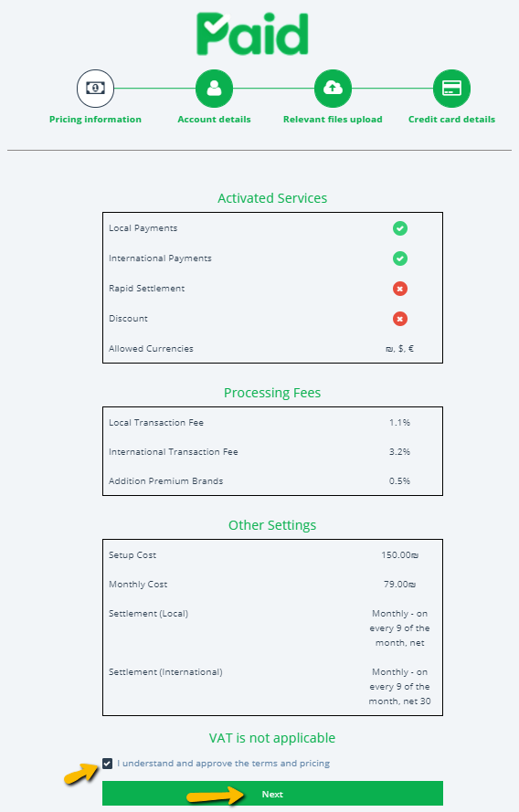Viewport: 519px width, 812px height.
Task: Click the International Payments green checkmark
Action: pyautogui.click(x=400, y=258)
